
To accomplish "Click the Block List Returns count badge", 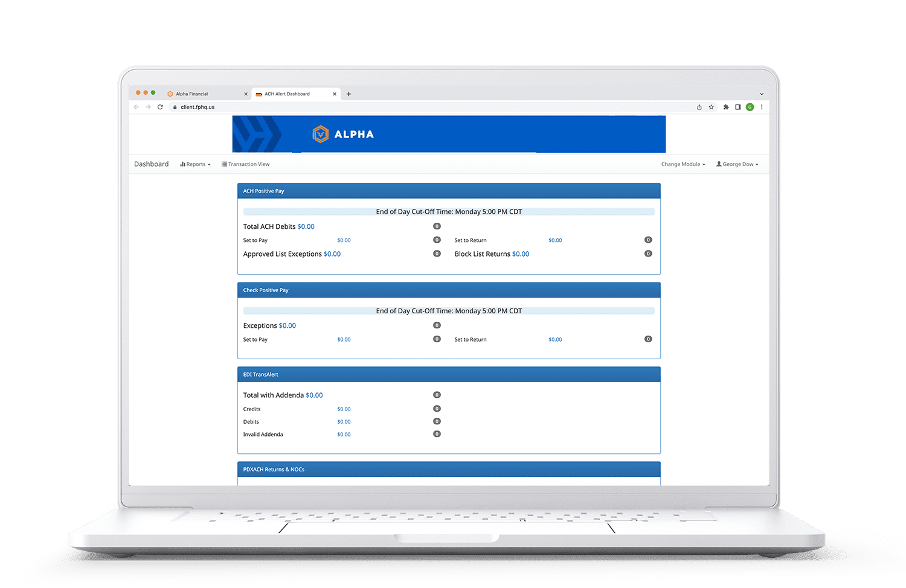I will (x=648, y=254).
